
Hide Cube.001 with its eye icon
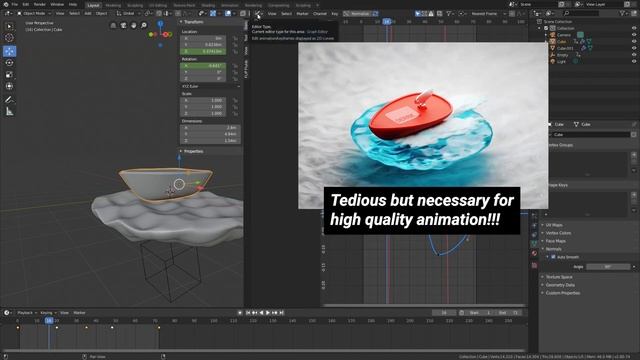[634, 48]
